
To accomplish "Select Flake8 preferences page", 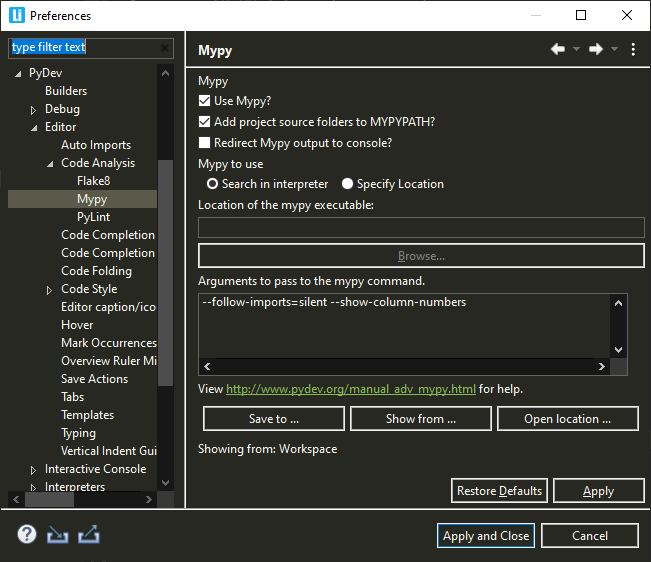I will [93, 181].
